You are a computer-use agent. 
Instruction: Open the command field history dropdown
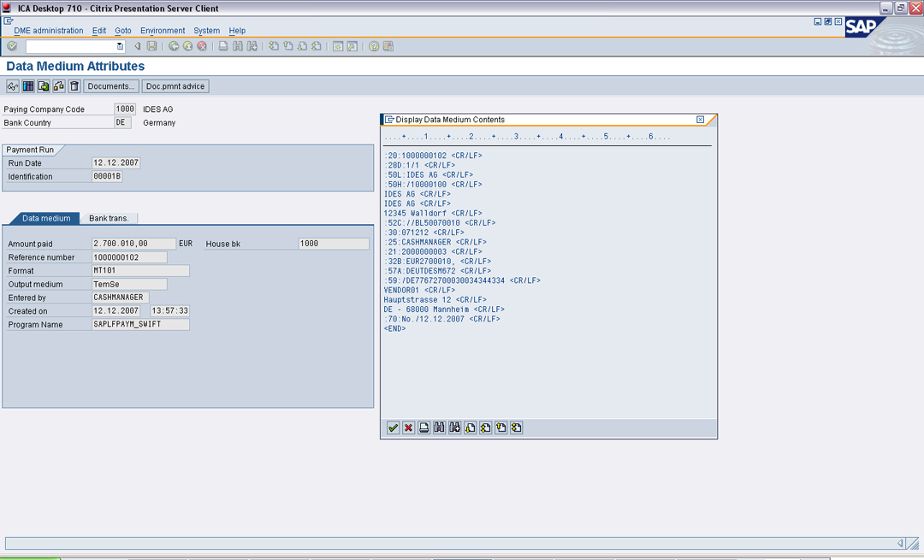(121, 46)
